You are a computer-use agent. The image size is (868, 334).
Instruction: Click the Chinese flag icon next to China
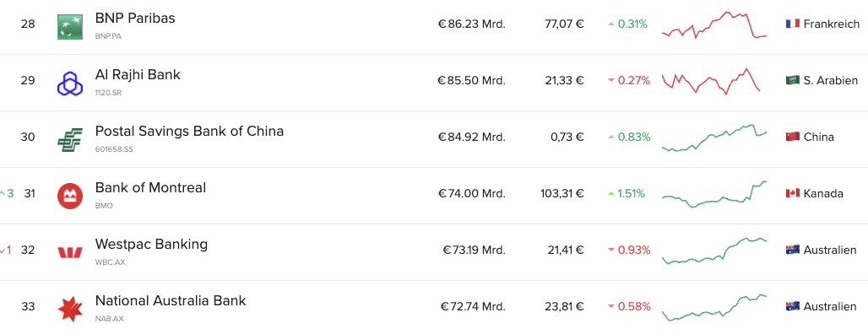[x=793, y=137]
